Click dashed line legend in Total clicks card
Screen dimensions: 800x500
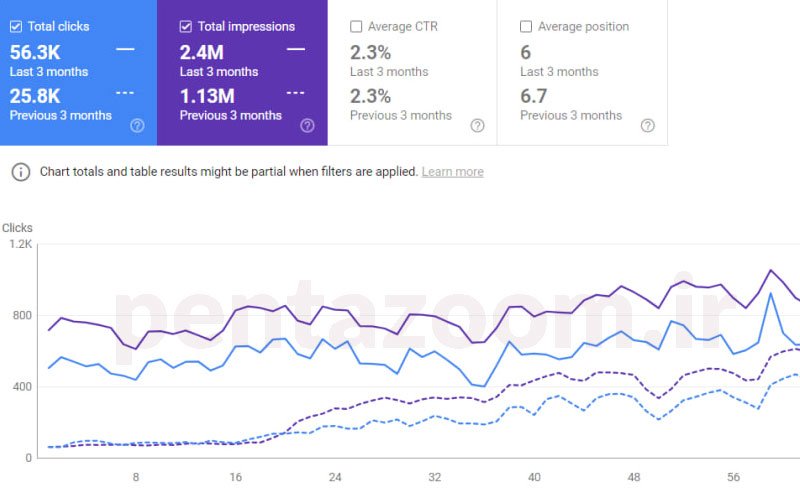pyautogui.click(x=125, y=93)
